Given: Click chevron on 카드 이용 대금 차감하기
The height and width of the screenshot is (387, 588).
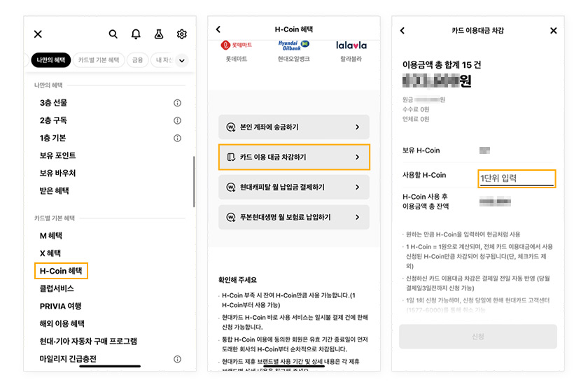Looking at the screenshot, I should tap(358, 157).
